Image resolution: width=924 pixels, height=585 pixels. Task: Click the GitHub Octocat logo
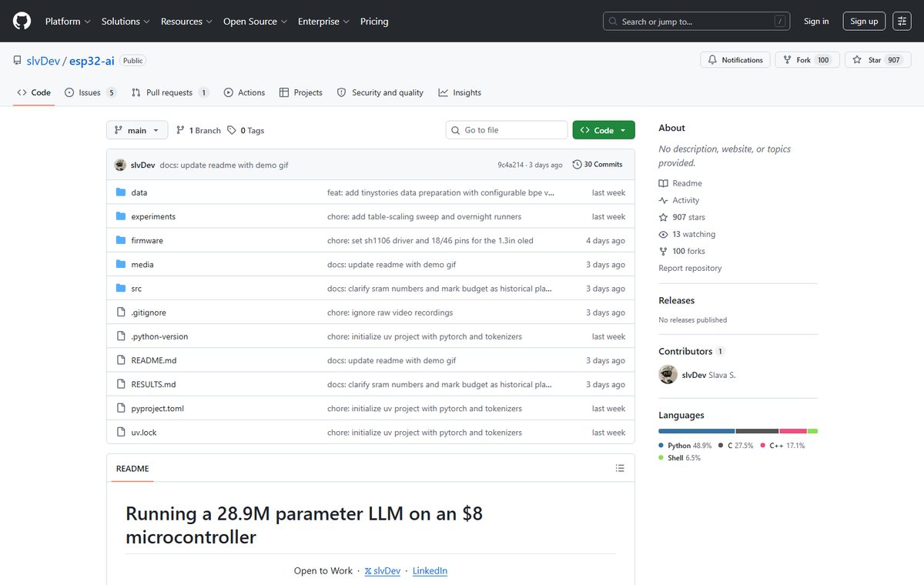pos(22,22)
